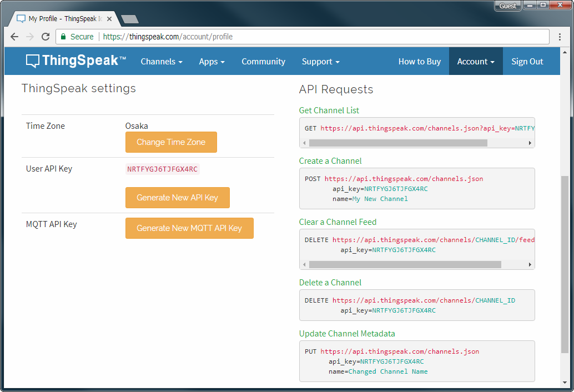This screenshot has width=574, height=392.
Task: Click the API Requests heading
Action: (x=336, y=89)
